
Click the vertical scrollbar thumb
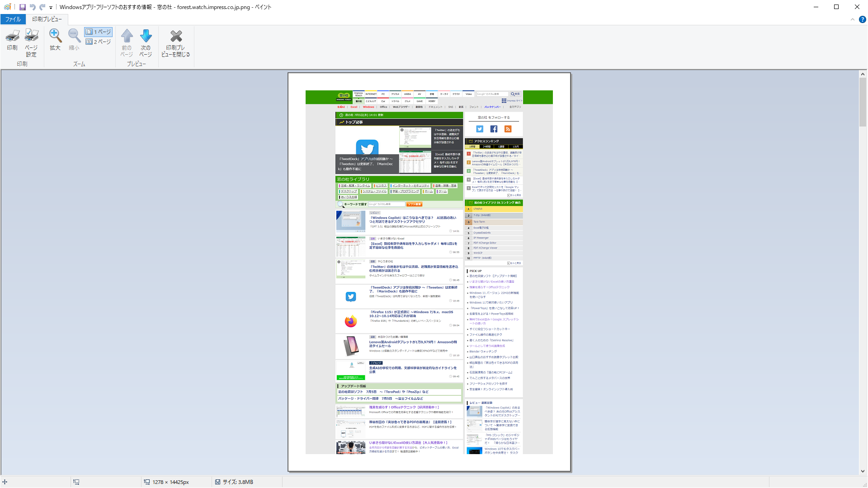tap(863, 102)
